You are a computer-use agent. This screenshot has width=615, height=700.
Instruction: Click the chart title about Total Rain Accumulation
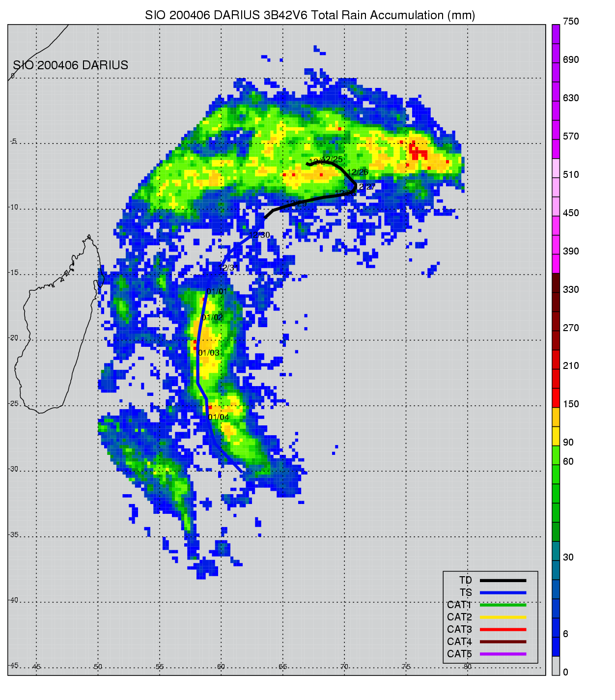point(310,15)
